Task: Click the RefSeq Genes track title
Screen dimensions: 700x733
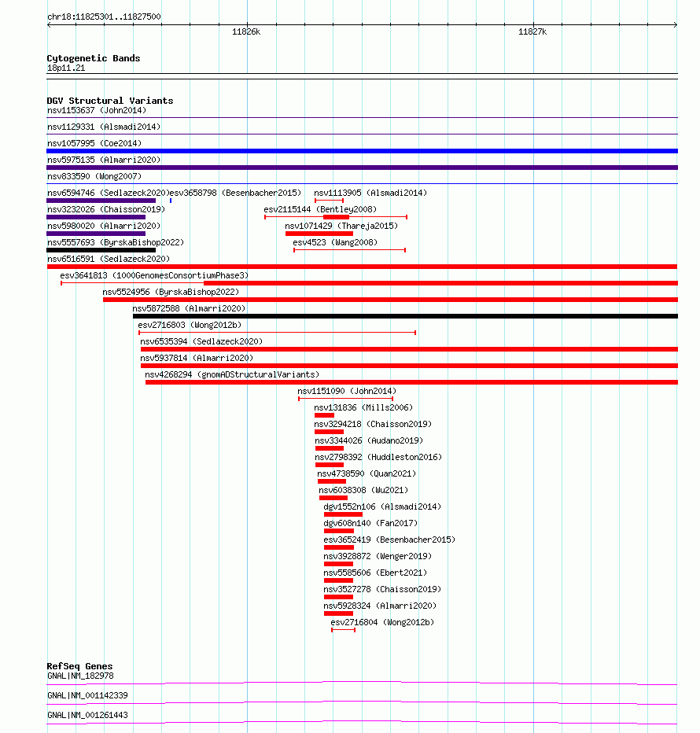Action: pos(79,666)
